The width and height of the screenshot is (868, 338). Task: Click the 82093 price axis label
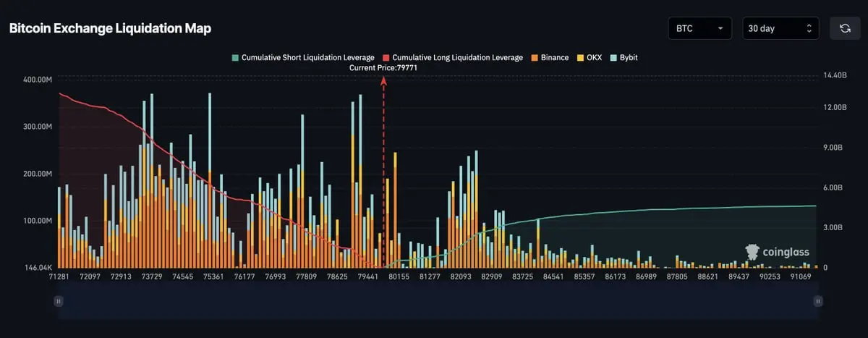click(x=461, y=277)
